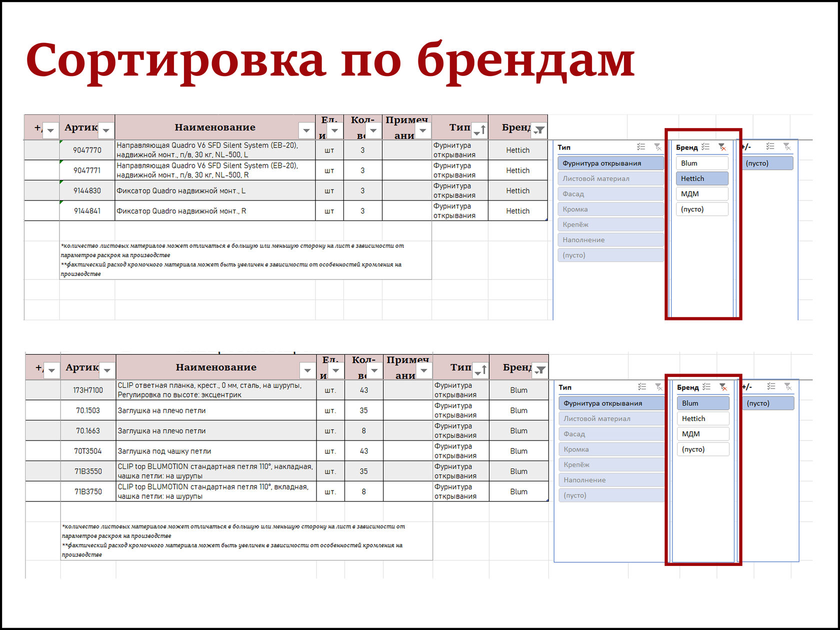Select cell with article 71B3550

[88, 471]
